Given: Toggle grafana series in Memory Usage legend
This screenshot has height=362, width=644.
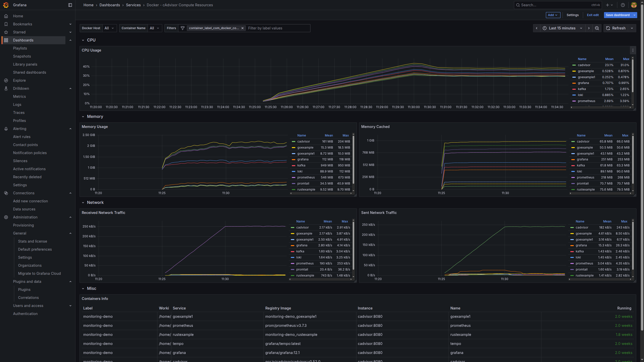Looking at the screenshot, I should [x=303, y=159].
